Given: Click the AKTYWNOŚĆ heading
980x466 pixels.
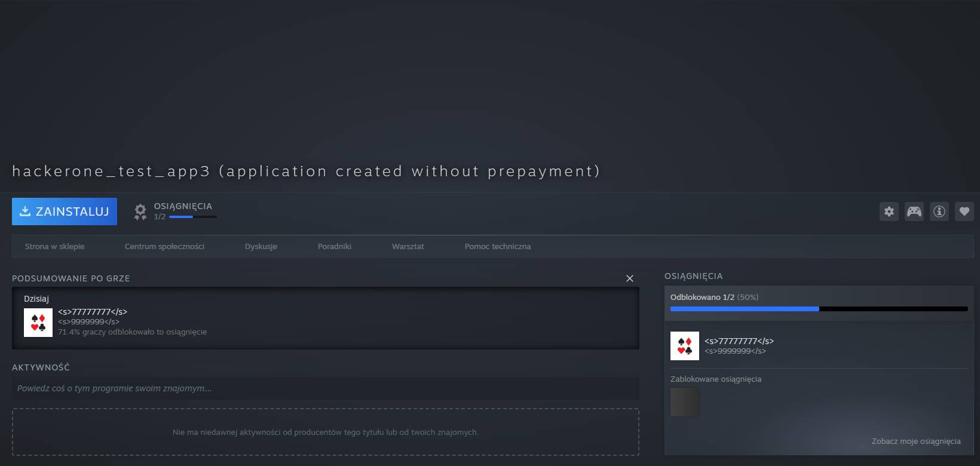Looking at the screenshot, I should click(41, 367).
